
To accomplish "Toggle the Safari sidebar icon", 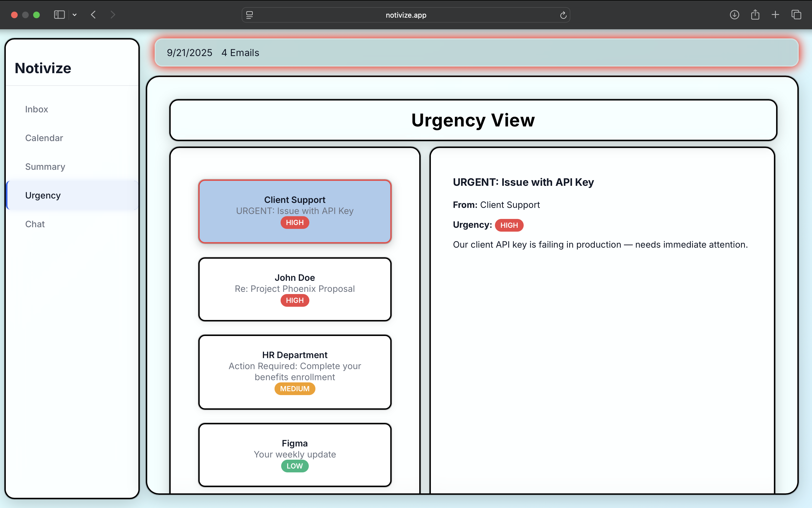I will 59,15.
